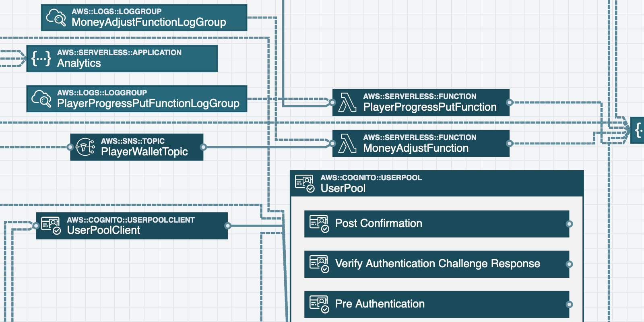Select the Post Confirmation row
644x322 pixels.
[x=437, y=224]
